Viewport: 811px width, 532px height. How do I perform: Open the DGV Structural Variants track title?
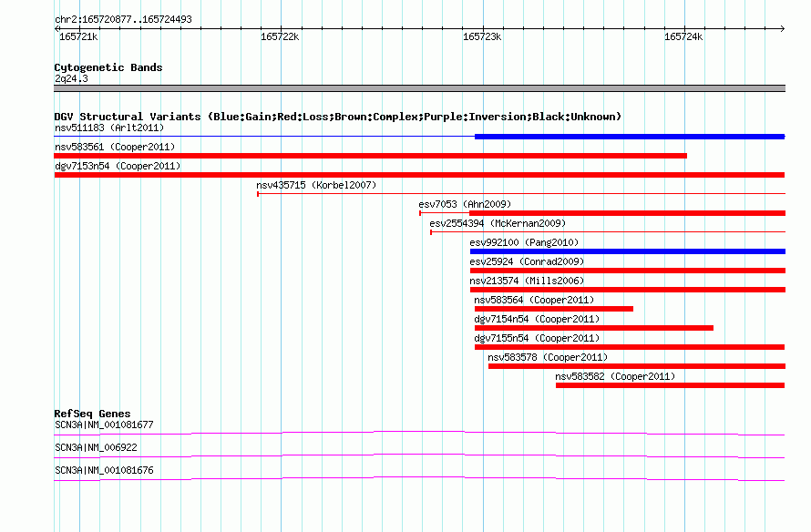(338, 117)
